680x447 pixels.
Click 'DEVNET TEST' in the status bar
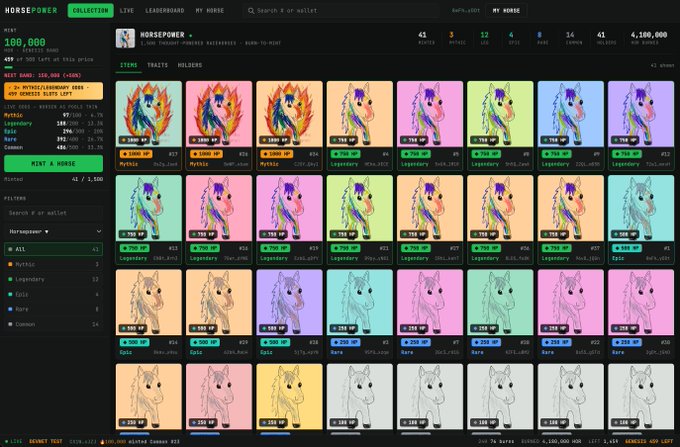point(46,441)
